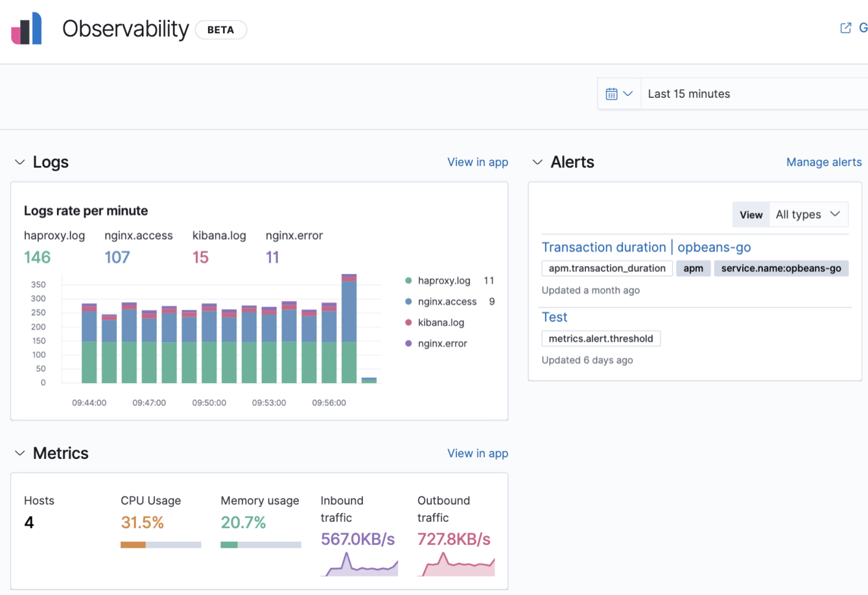Click the Elastic Observability logo
Viewport: 868px width, 595px height.
[x=25, y=28]
